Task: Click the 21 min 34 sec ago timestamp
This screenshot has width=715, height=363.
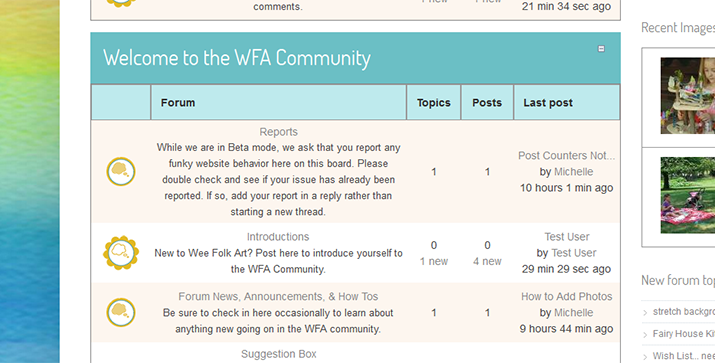Action: click(566, 7)
